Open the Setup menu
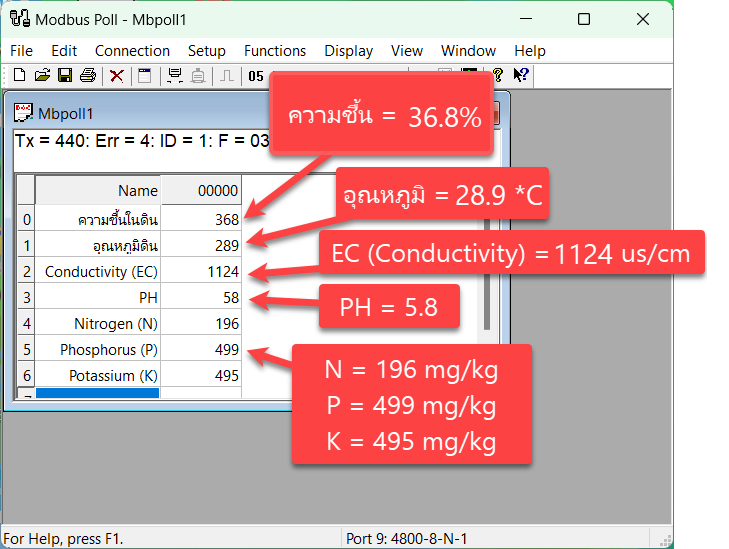729x549 pixels. pos(206,51)
